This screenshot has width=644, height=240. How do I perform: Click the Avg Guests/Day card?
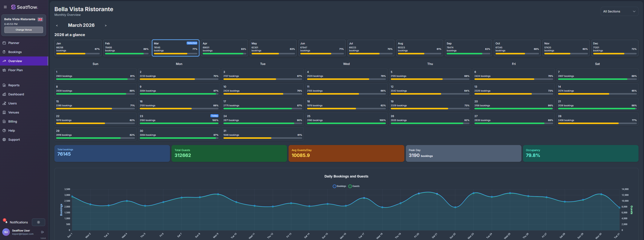(x=346, y=154)
